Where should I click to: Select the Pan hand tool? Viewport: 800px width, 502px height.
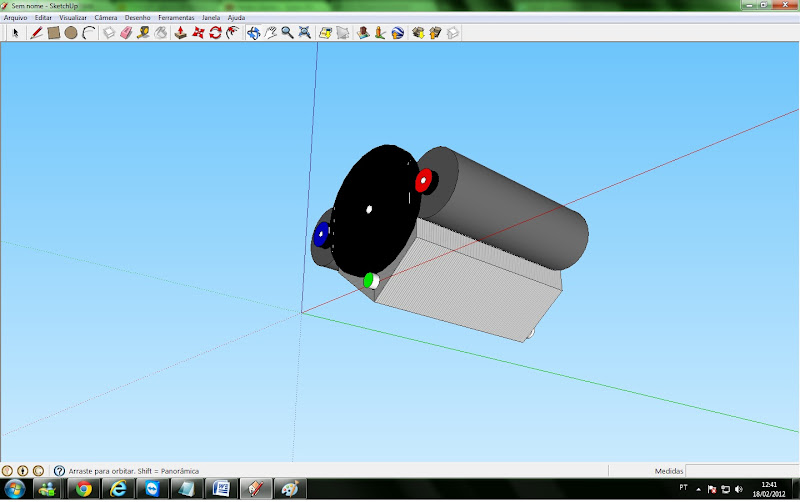pyautogui.click(x=270, y=33)
